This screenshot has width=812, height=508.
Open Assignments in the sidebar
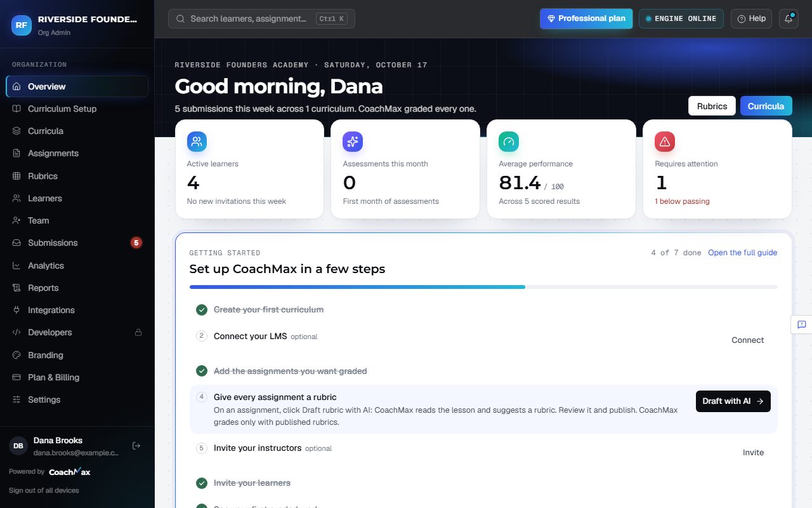click(x=77, y=153)
